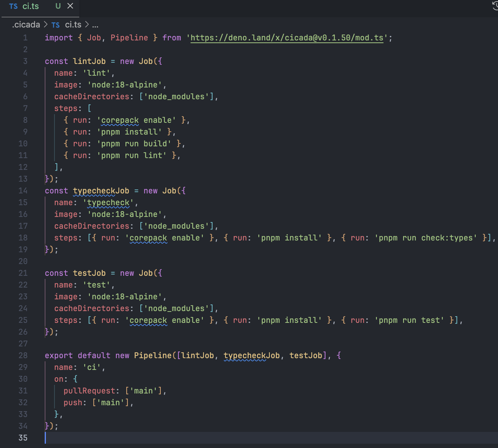Click the TS icon in the breadcrumb

[56, 25]
